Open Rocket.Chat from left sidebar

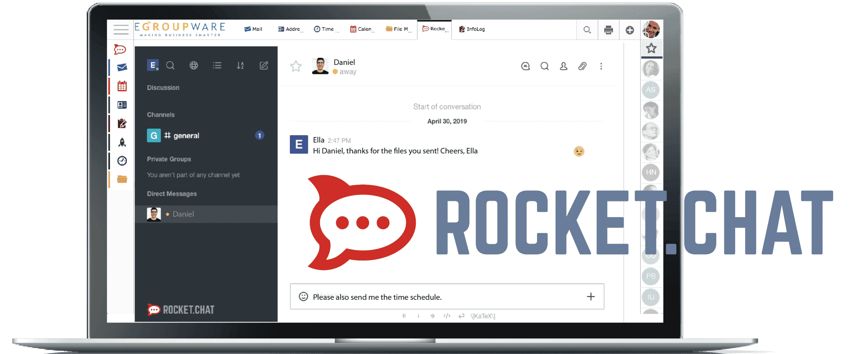120,50
